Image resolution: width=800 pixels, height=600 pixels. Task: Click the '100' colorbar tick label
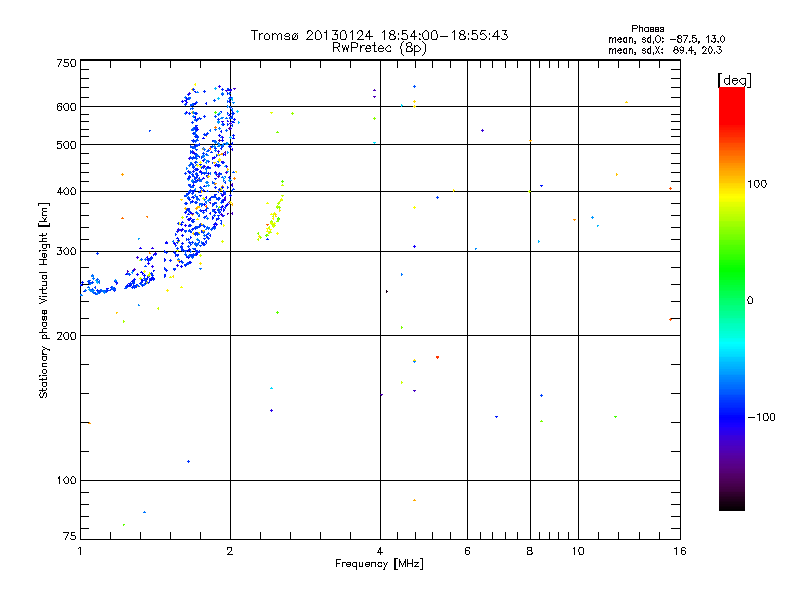tap(757, 184)
